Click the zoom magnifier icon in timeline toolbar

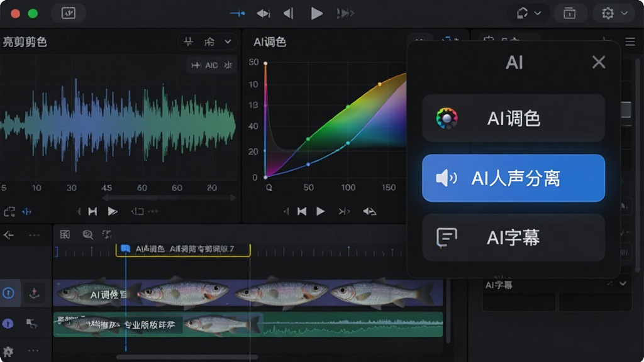coord(87,234)
